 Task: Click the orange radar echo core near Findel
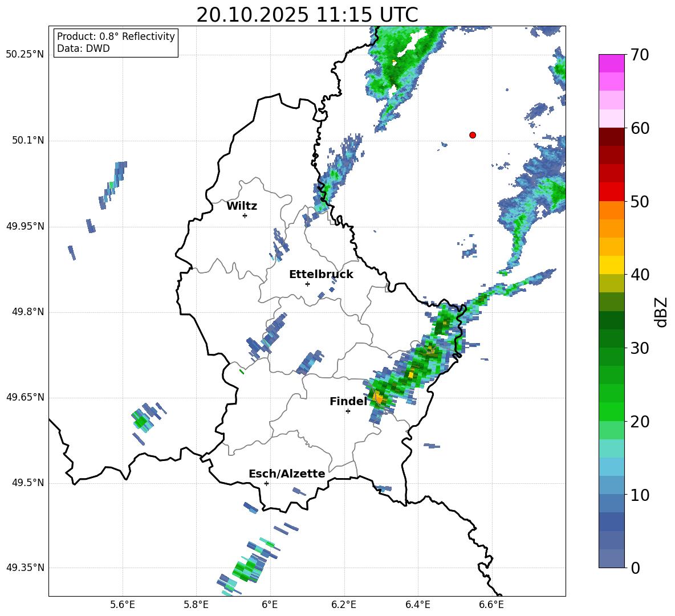[x=378, y=397]
